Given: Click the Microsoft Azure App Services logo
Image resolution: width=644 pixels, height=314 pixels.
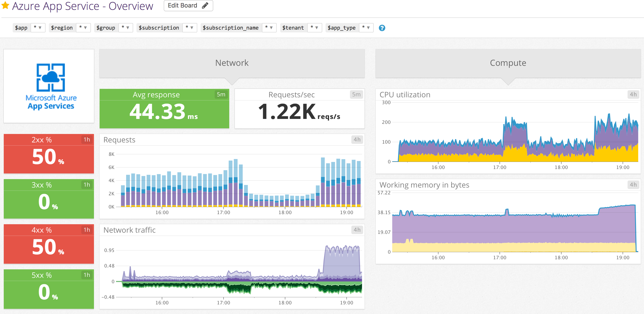Looking at the screenshot, I should 49,86.
